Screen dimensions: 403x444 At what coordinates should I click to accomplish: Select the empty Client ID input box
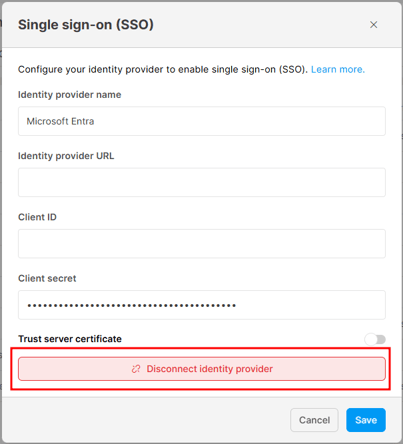202,244
